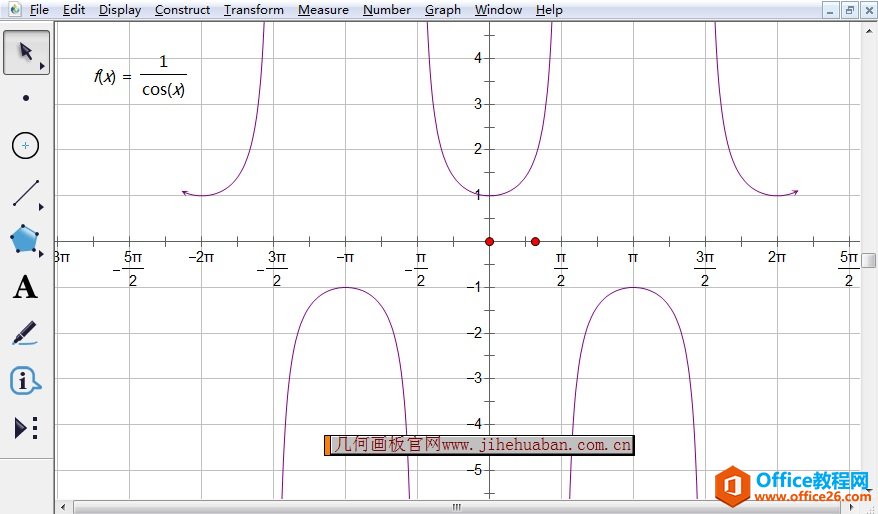Expand the Polygon tool flyout triangle
Screen dimensions: 878x514
tap(41, 254)
